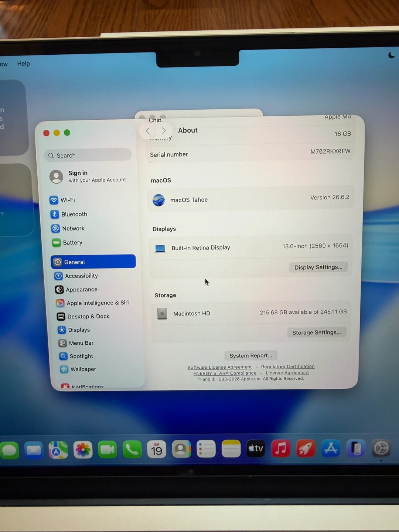This screenshot has width=399, height=532.
Task: Open the Software License Agreement link
Action: 219,367
